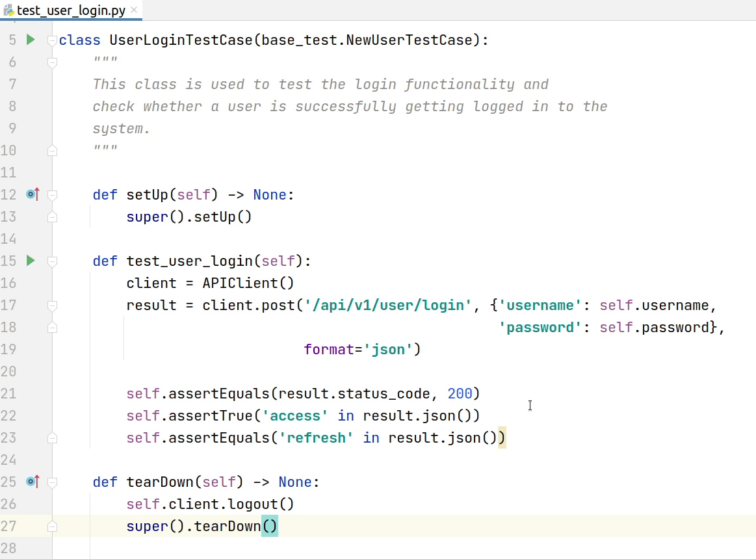Run the test_user_login test method
The image size is (756, 559).
tap(30, 261)
